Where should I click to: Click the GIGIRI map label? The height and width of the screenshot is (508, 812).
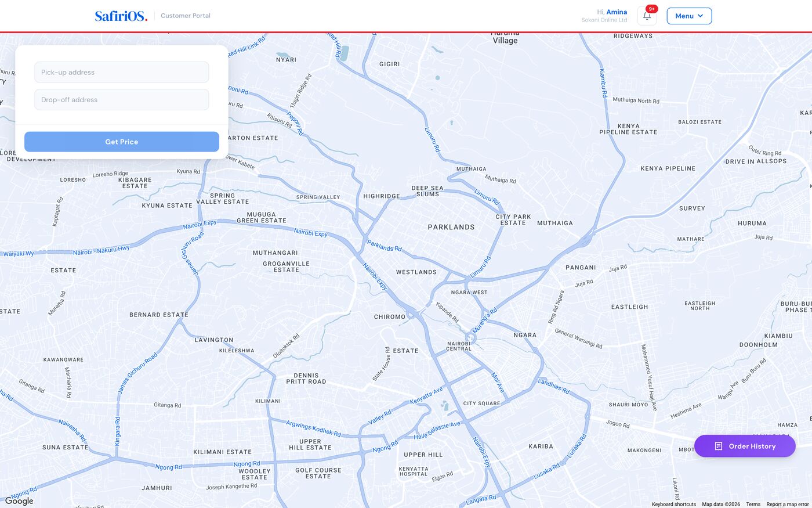click(390, 64)
